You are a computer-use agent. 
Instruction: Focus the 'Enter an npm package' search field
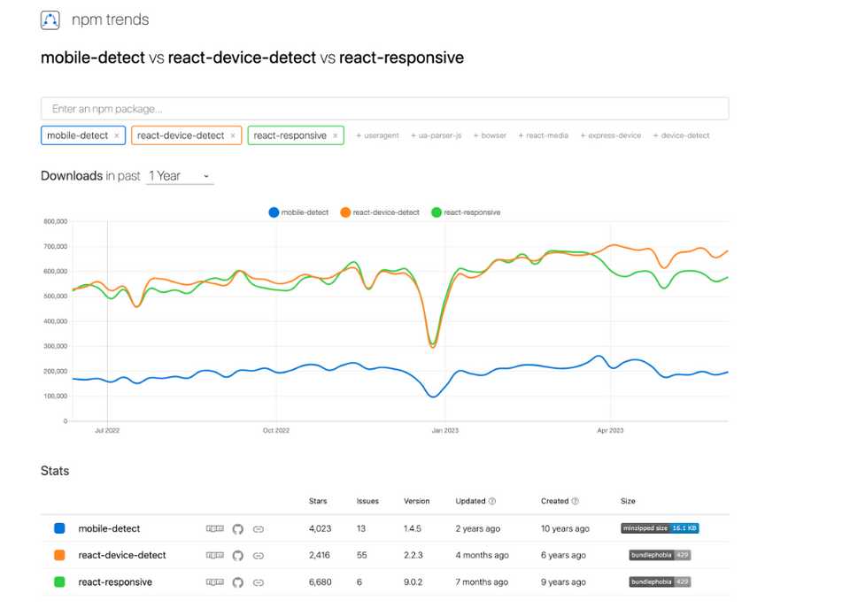[384, 109]
